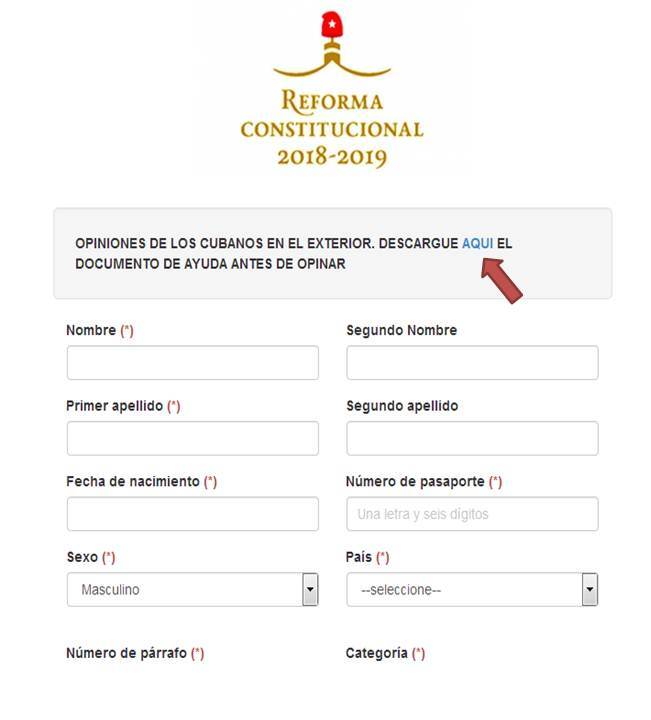This screenshot has width=651, height=720.
Task: Click the arrow button of País combo
Action: [x=590, y=590]
